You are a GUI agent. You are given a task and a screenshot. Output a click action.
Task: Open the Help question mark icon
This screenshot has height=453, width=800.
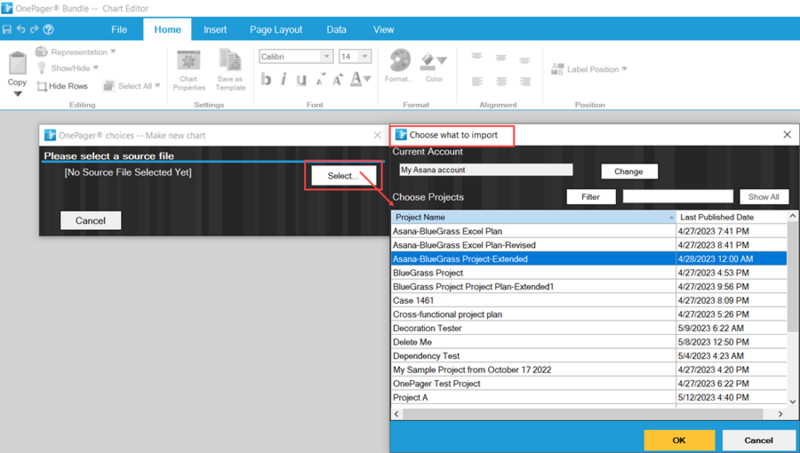pyautogui.click(x=48, y=29)
